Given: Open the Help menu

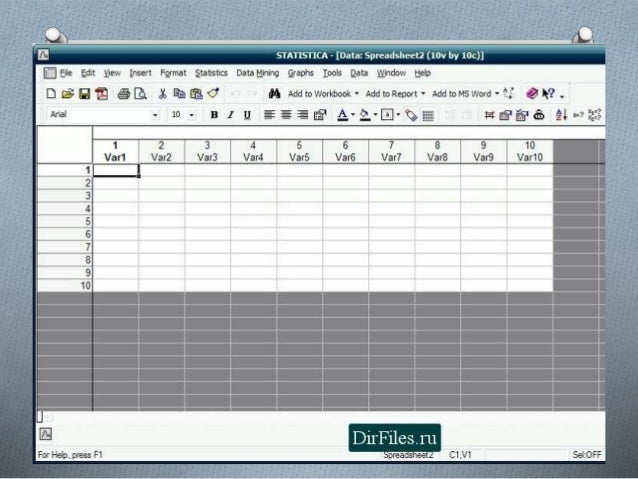Looking at the screenshot, I should pyautogui.click(x=422, y=73).
